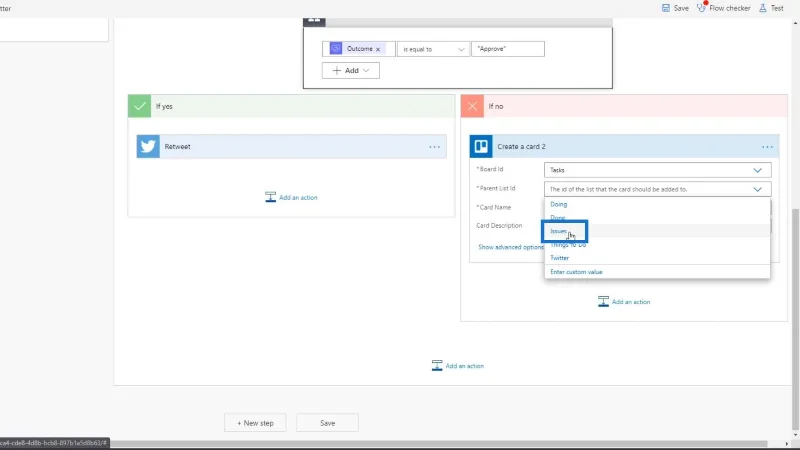The width and height of the screenshot is (800, 450).
Task: Click the red X If no icon
Action: point(472,106)
